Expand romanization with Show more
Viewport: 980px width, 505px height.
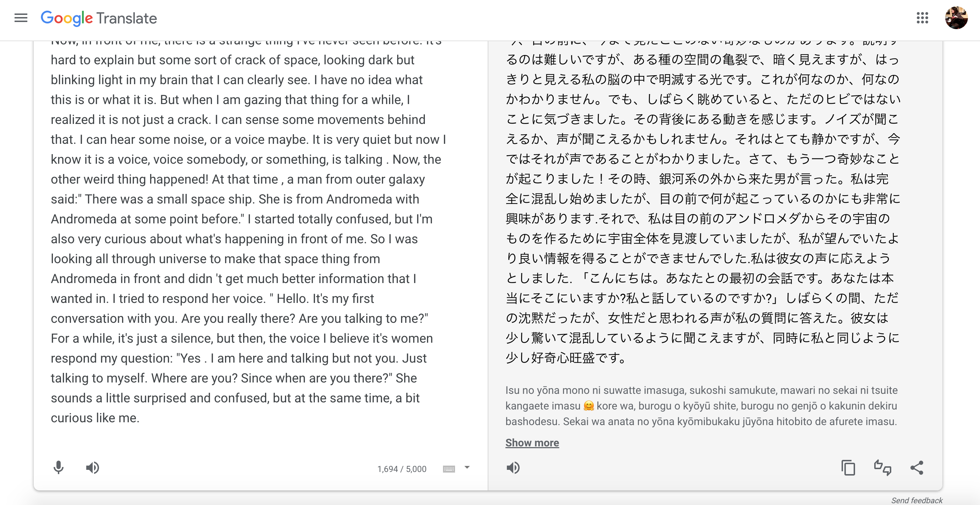532,442
